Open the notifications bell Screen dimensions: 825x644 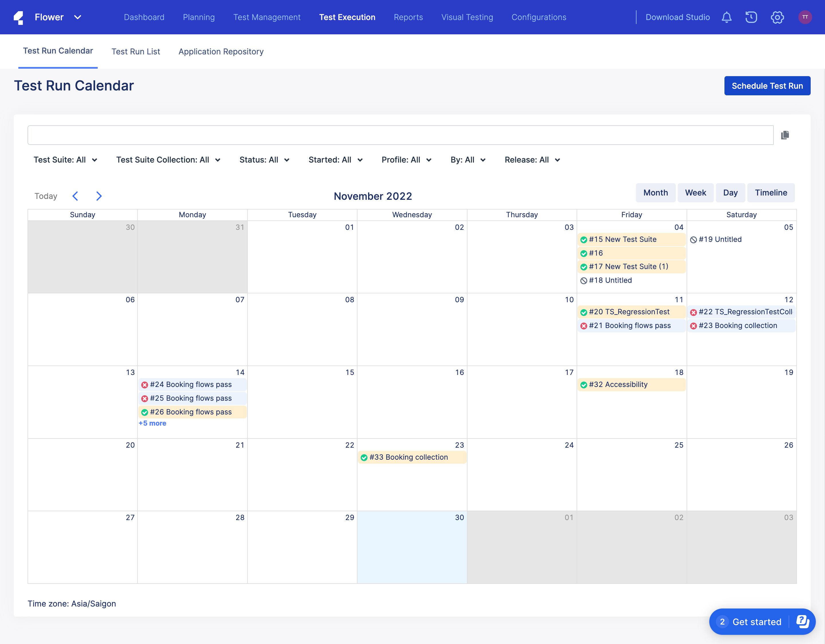point(726,17)
